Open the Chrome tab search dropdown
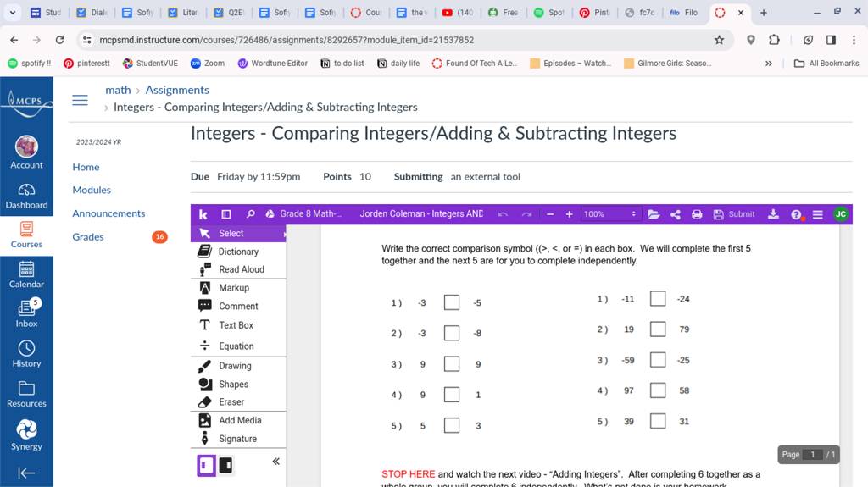The height and width of the screenshot is (487, 868). [x=12, y=12]
